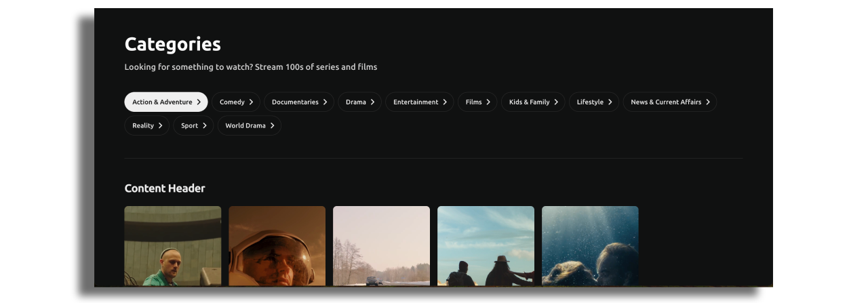The height and width of the screenshot is (303, 868).
Task: Open the News & Current Affairs category
Action: tap(669, 102)
